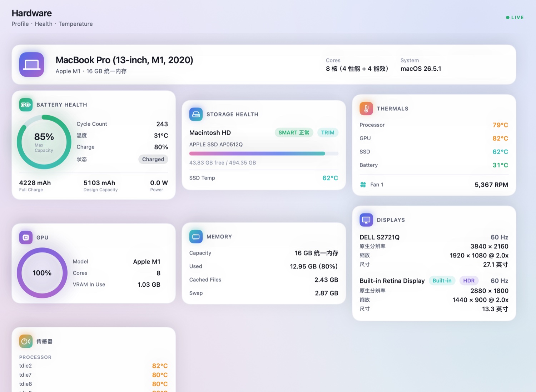The width and height of the screenshot is (536, 392).
Task: Open the Temperature section link
Action: (x=75, y=24)
